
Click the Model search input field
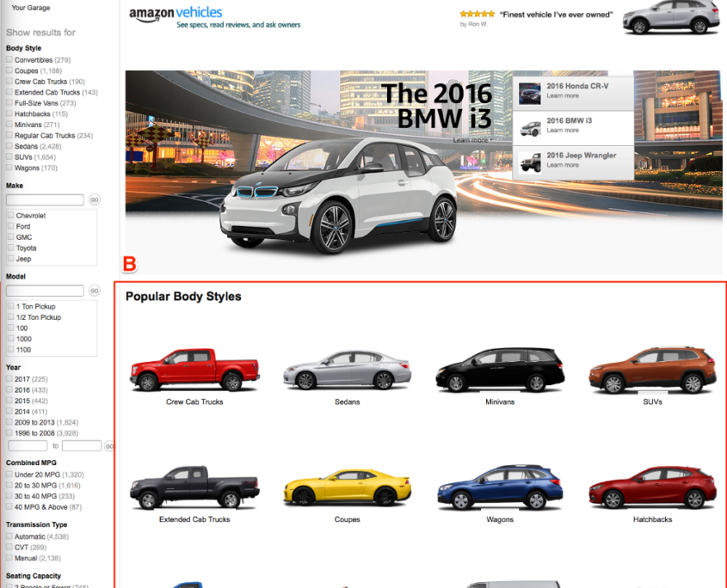(45, 291)
